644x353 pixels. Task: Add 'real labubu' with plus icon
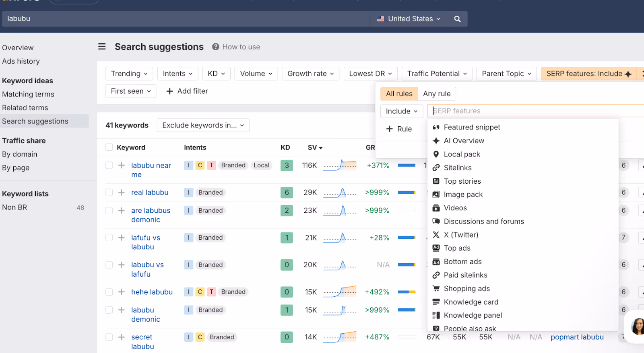121,193
